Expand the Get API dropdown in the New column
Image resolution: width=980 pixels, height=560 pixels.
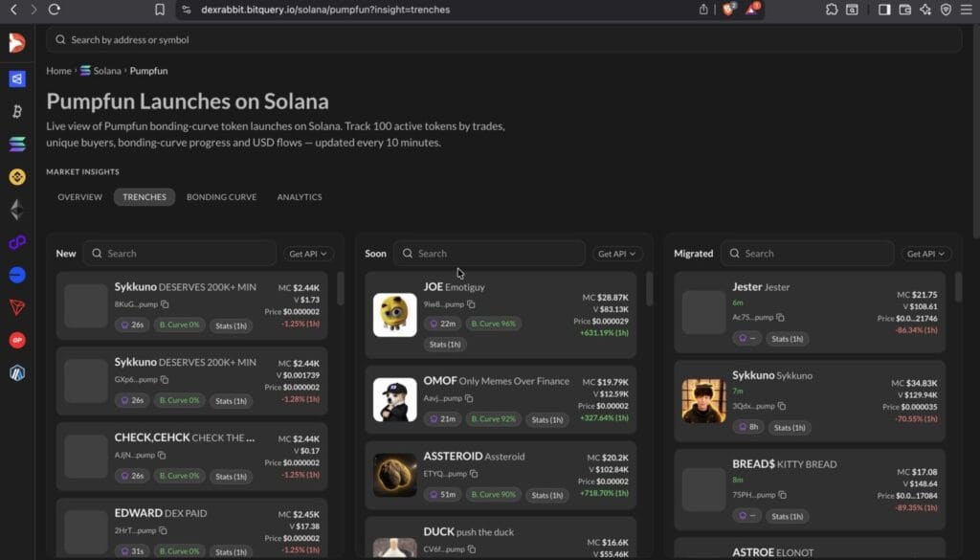click(x=308, y=254)
